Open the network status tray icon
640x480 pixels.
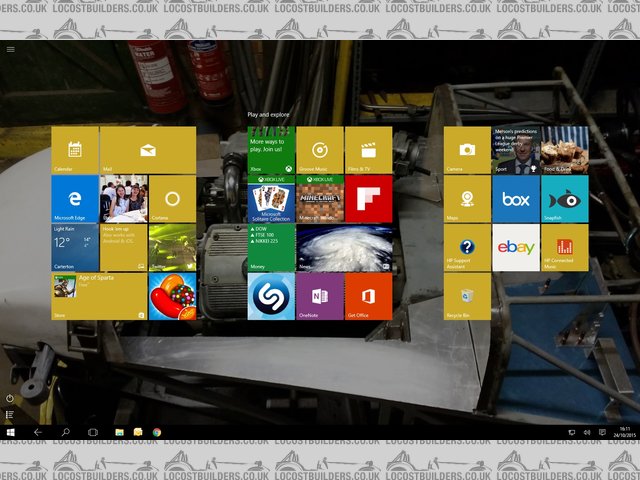[x=571, y=433]
